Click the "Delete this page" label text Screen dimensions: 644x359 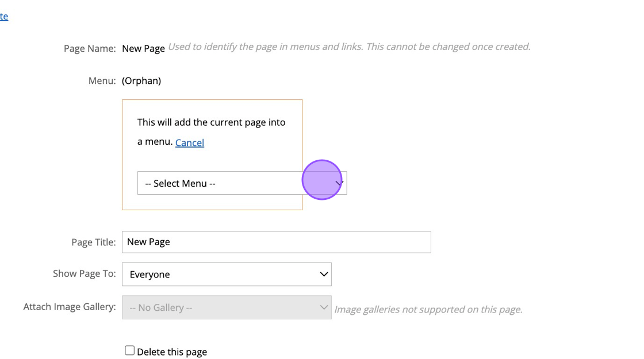point(172,352)
